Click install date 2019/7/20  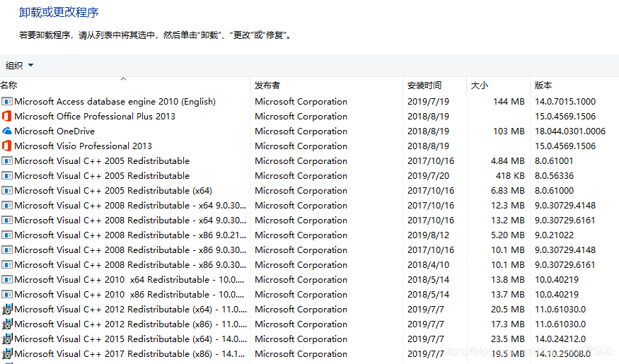(428, 175)
